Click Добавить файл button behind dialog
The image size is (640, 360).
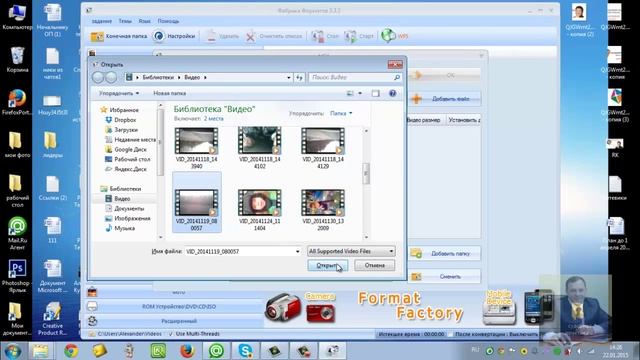pyautogui.click(x=445, y=99)
